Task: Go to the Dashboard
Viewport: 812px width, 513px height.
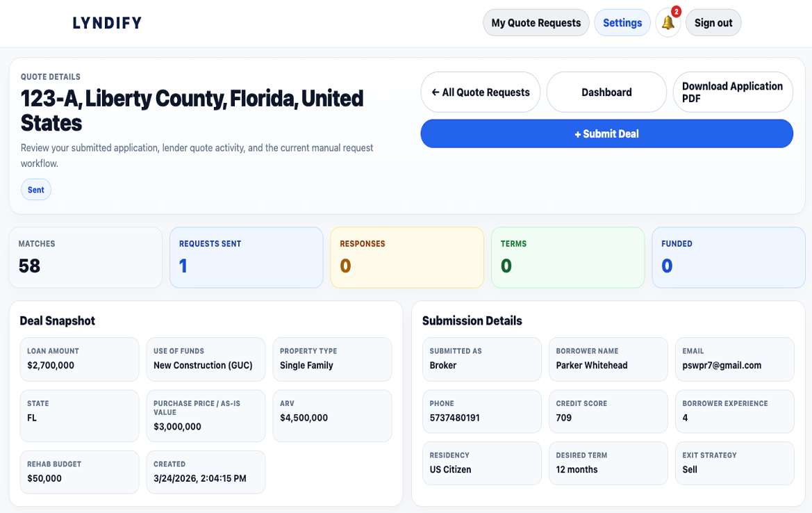Action: point(606,92)
